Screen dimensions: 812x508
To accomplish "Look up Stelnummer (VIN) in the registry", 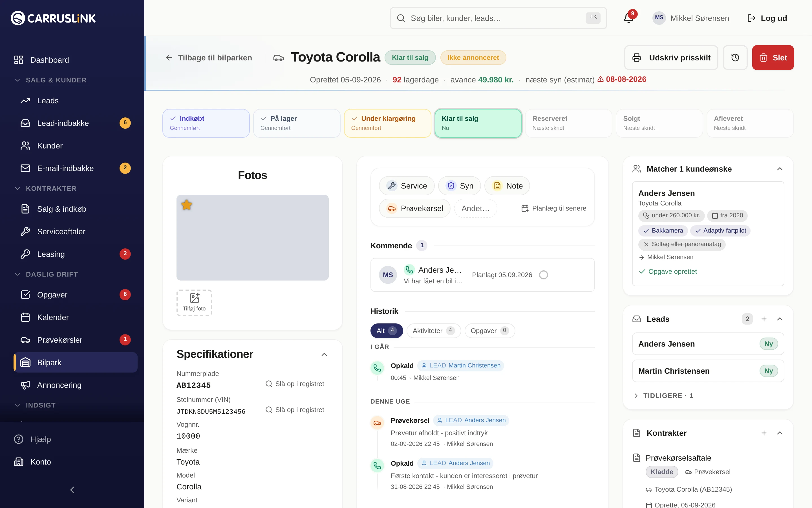I will coord(295,410).
